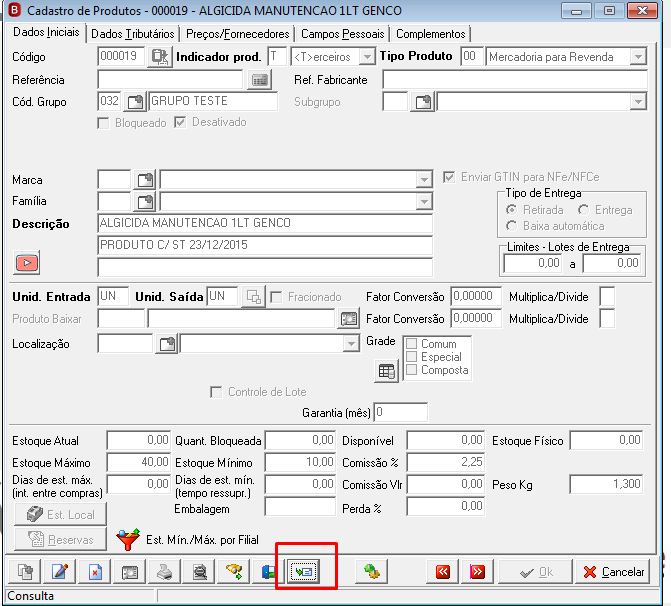Click the printer toolbar icon
Screen dimensions: 671x606
(165, 572)
